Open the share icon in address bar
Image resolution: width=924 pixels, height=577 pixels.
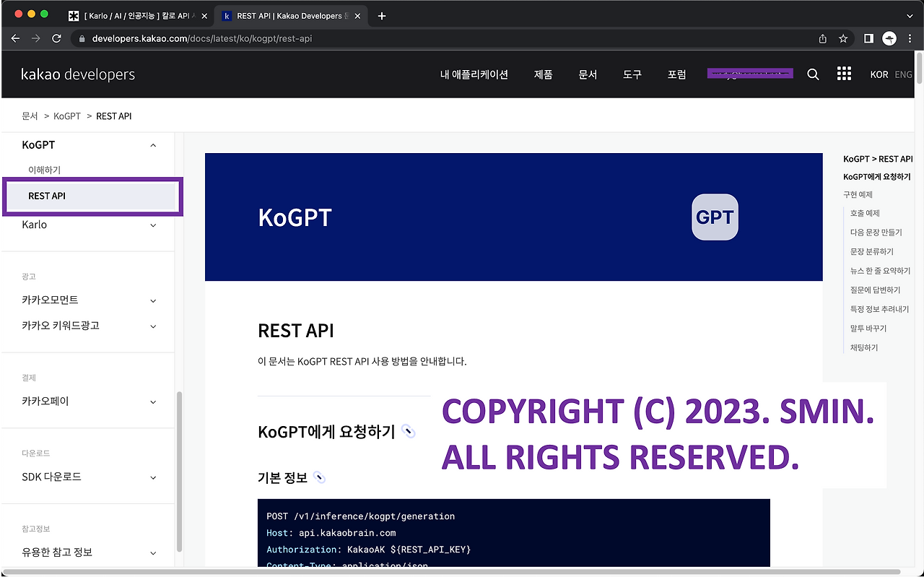pyautogui.click(x=822, y=38)
